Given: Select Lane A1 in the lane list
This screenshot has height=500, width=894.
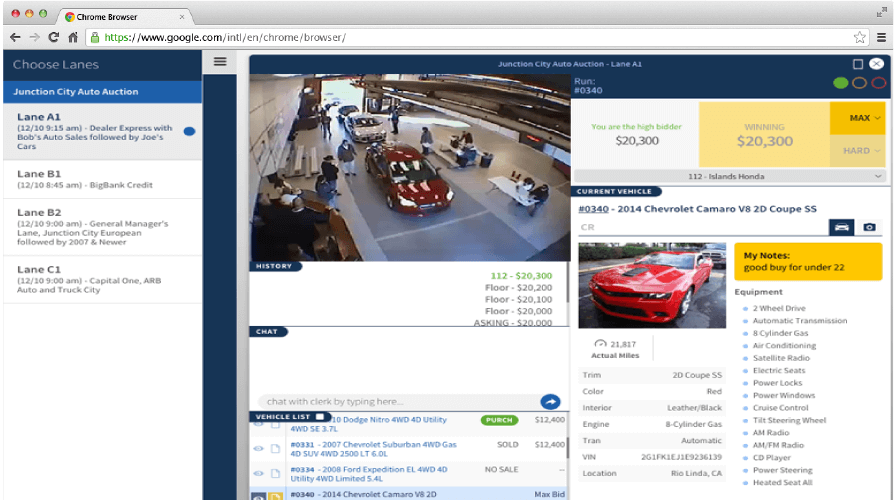Looking at the screenshot, I should coord(103,131).
